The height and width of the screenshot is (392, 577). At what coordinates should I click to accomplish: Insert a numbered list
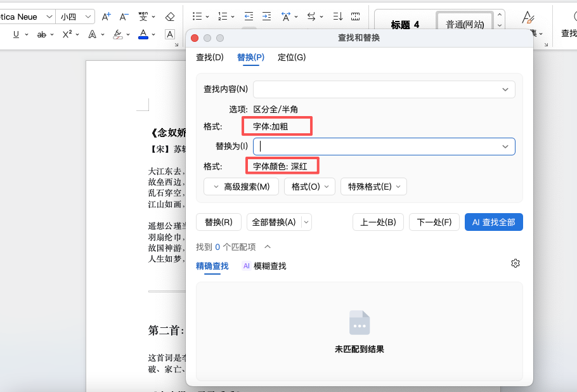pyautogui.click(x=223, y=16)
